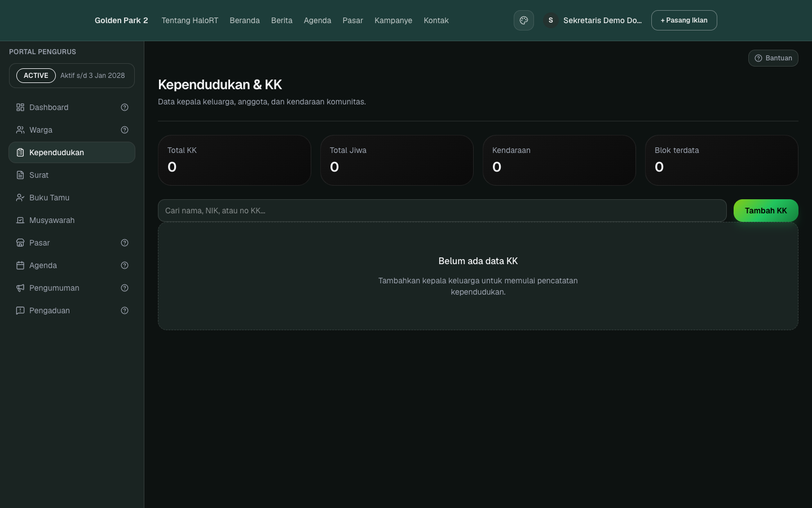This screenshot has height=508, width=812.
Task: Show help for Pengumuman menu item
Action: point(125,288)
